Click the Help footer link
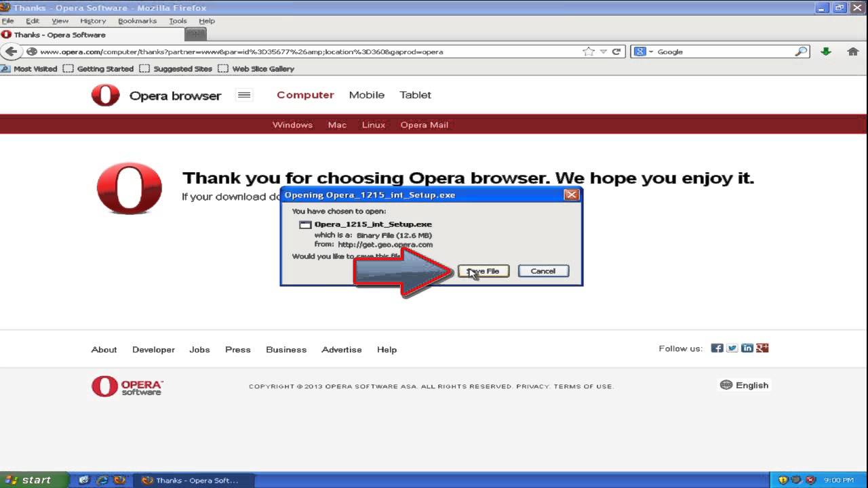This screenshot has width=868, height=488. [x=387, y=350]
